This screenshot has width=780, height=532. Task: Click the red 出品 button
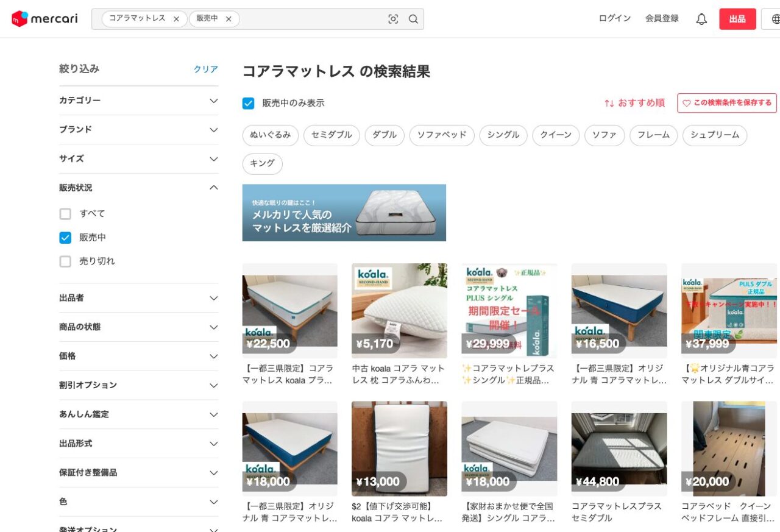[737, 19]
